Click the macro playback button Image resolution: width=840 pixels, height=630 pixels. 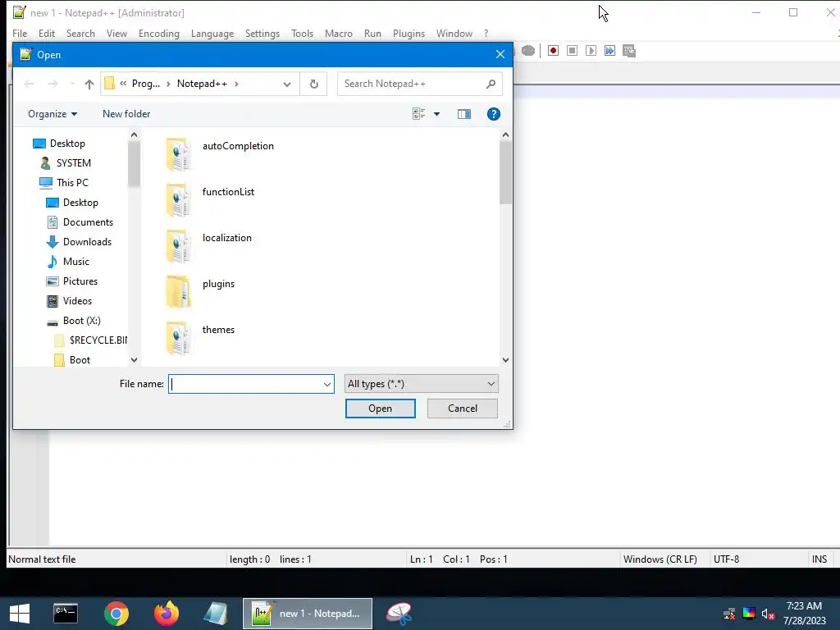[x=591, y=51]
